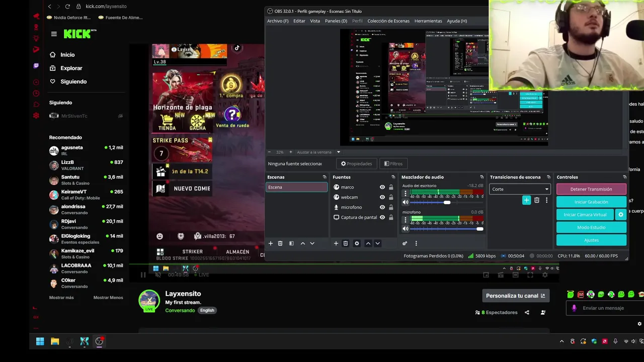Open chat settings gear in Kick chat
The width and height of the screenshot is (644, 362).
pyautogui.click(x=639, y=324)
